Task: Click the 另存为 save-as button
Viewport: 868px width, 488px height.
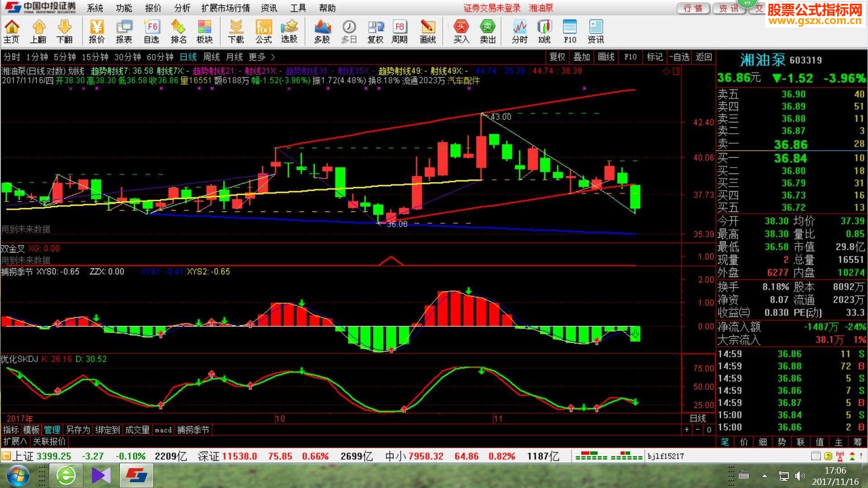Action: (x=78, y=430)
